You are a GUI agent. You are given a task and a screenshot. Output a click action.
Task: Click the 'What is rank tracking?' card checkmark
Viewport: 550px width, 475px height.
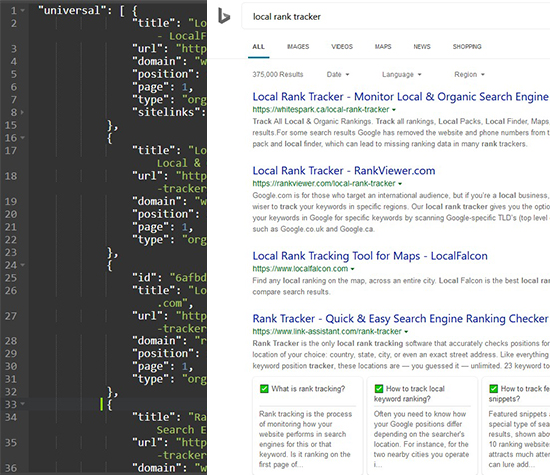264,389
